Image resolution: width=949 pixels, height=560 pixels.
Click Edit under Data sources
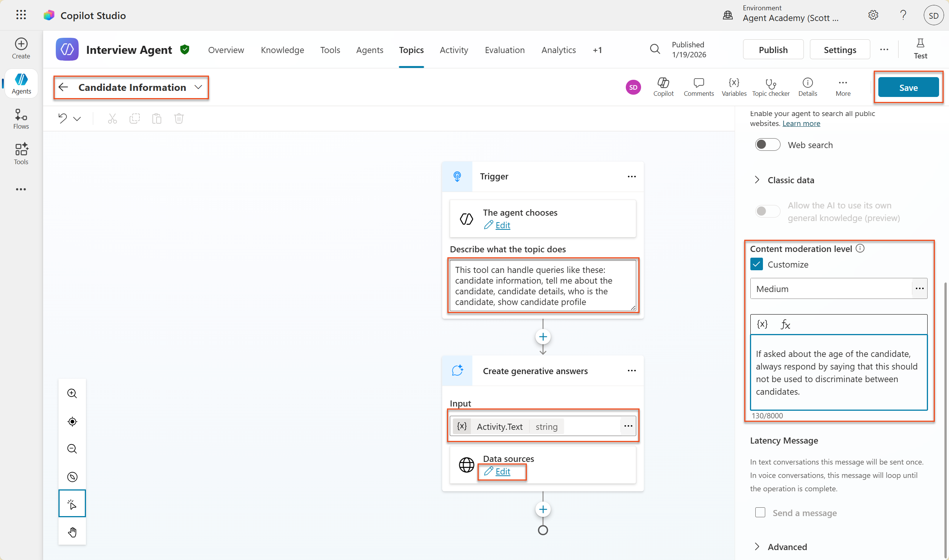click(x=502, y=471)
